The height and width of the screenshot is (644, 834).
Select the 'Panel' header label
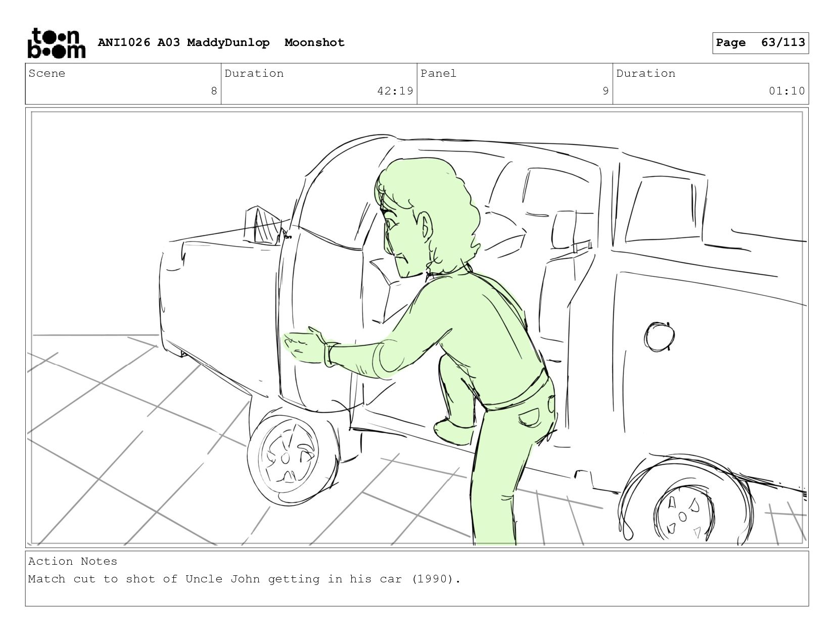click(438, 73)
